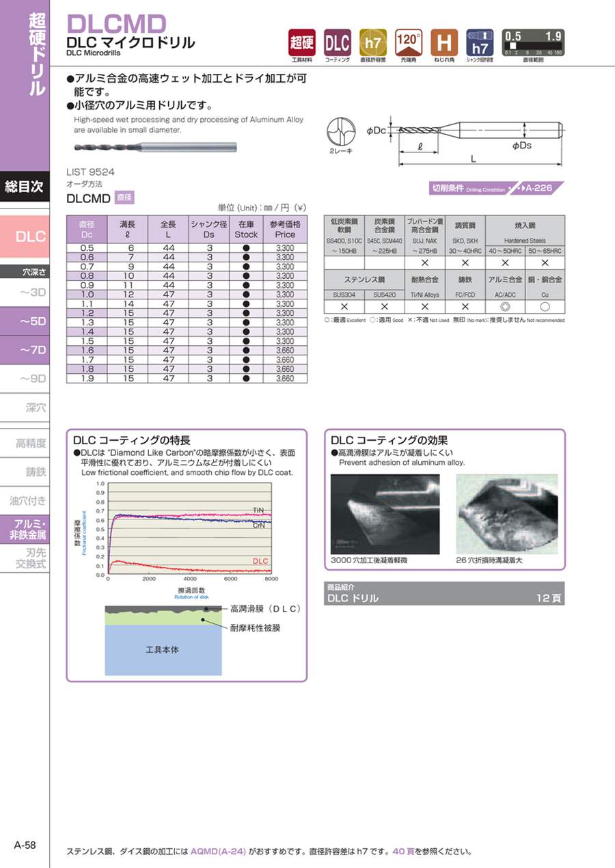The width and height of the screenshot is (615, 868).
Task: Click the H helix angle icon
Action: (443, 42)
